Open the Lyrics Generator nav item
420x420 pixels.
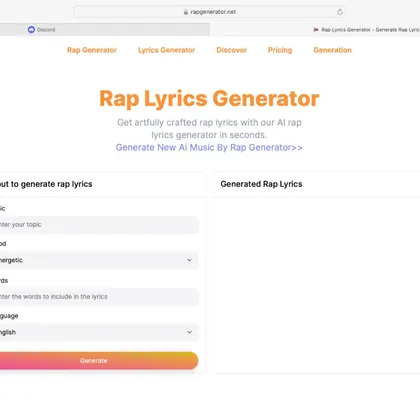point(167,50)
